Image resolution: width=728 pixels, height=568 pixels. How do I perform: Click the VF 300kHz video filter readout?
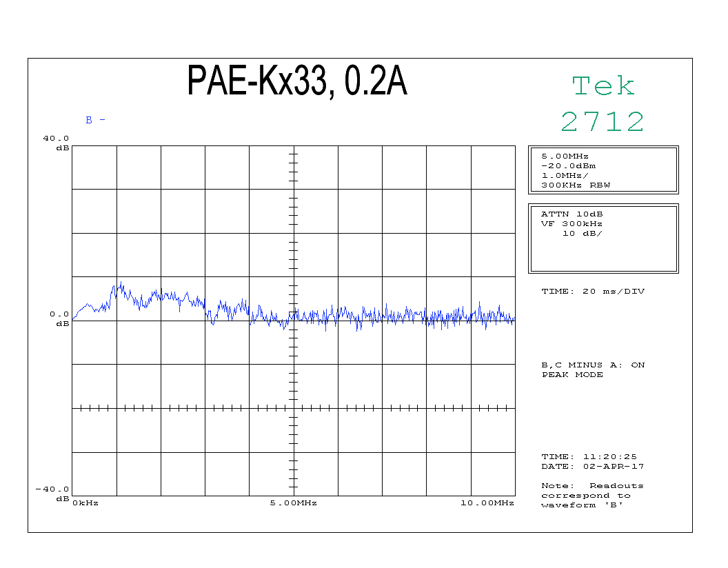572,224
